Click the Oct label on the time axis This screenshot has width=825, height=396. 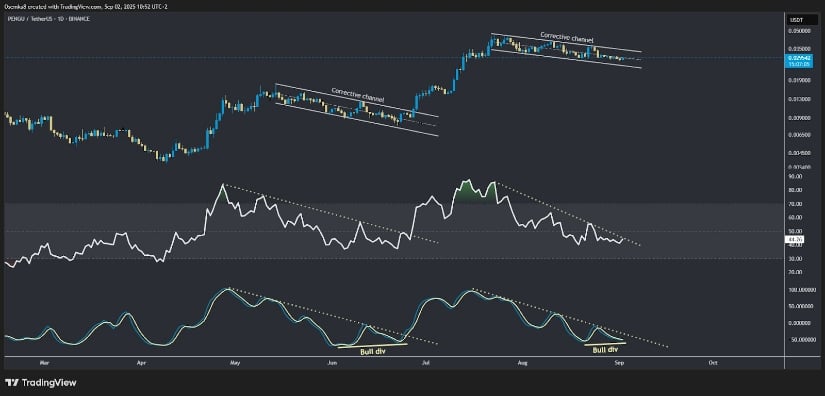pos(713,362)
